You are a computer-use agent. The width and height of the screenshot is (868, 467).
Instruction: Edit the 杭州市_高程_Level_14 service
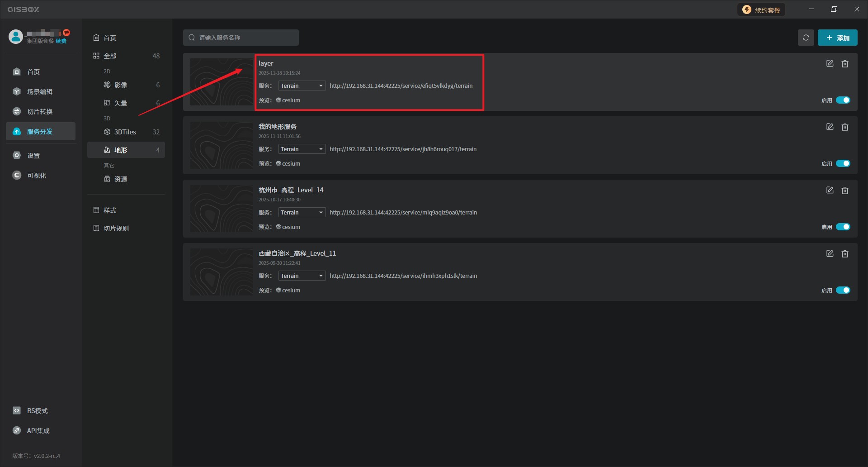point(830,191)
